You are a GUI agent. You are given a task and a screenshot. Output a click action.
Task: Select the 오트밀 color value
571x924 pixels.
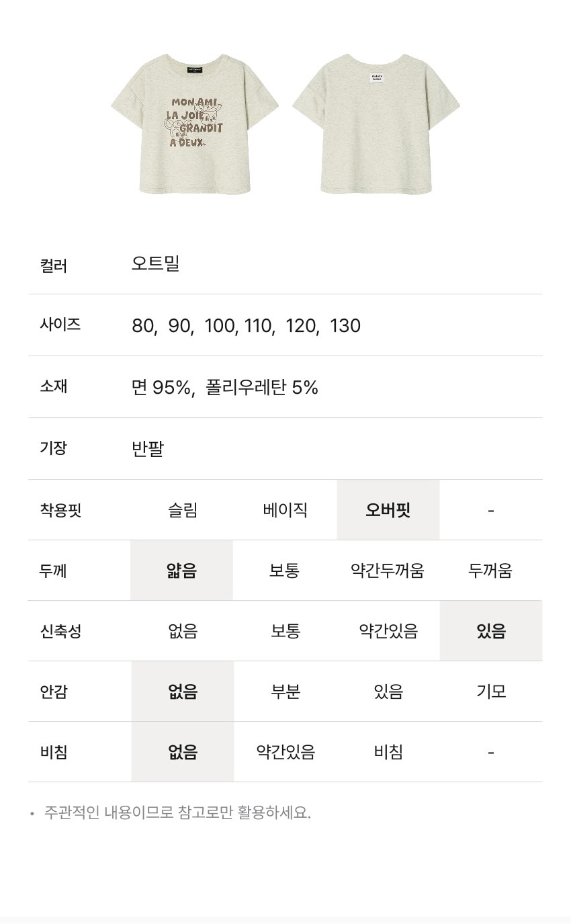click(156, 263)
